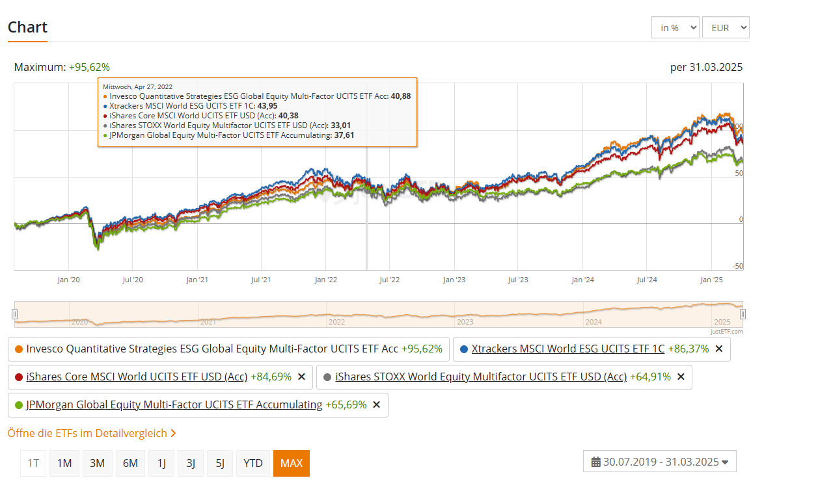Select the 1M time range
This screenshot has width=818, height=504.
(64, 463)
